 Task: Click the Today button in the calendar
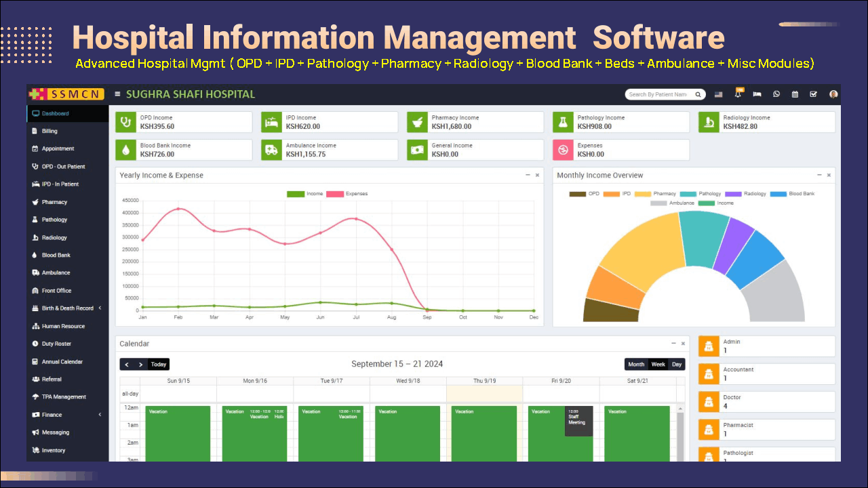[x=158, y=364]
